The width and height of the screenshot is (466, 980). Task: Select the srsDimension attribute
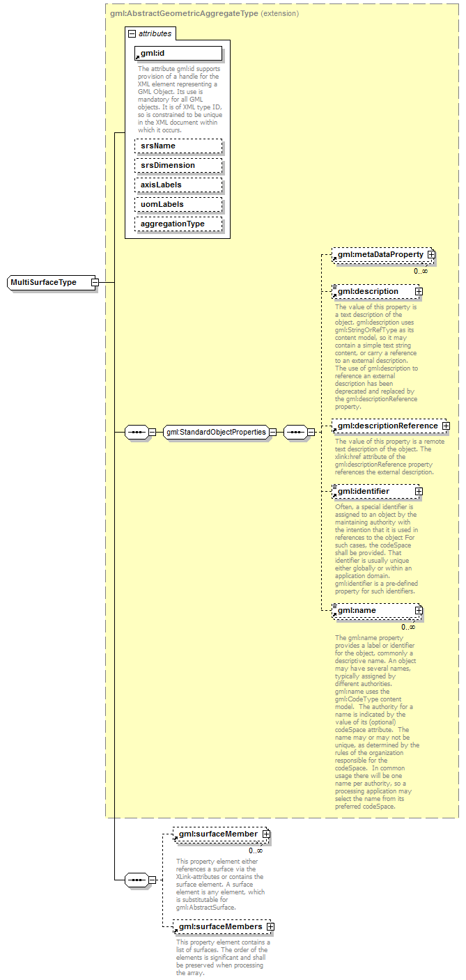click(x=178, y=165)
